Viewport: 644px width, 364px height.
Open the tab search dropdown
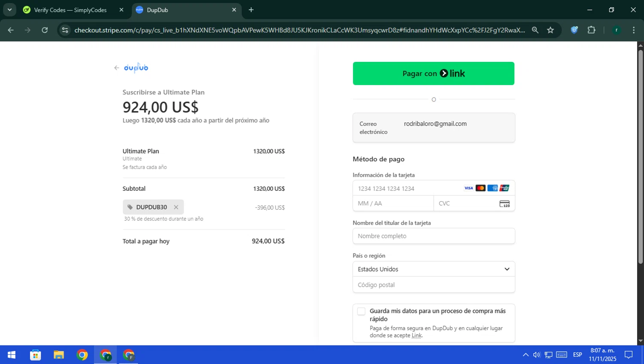click(9, 10)
